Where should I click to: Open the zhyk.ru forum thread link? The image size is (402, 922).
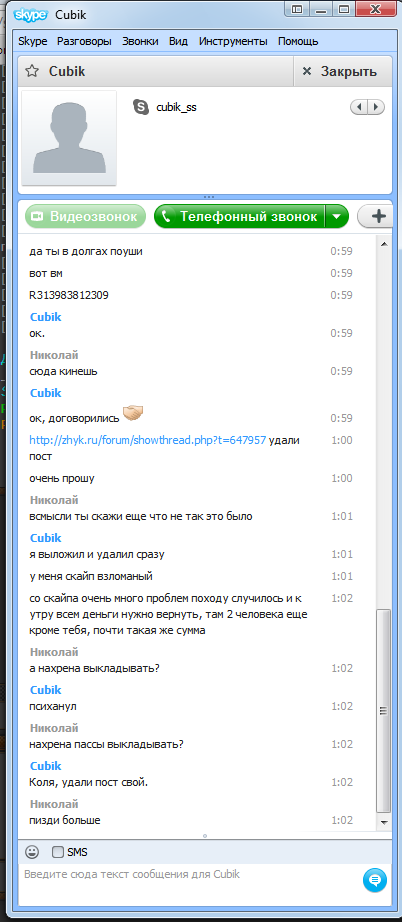[148, 439]
